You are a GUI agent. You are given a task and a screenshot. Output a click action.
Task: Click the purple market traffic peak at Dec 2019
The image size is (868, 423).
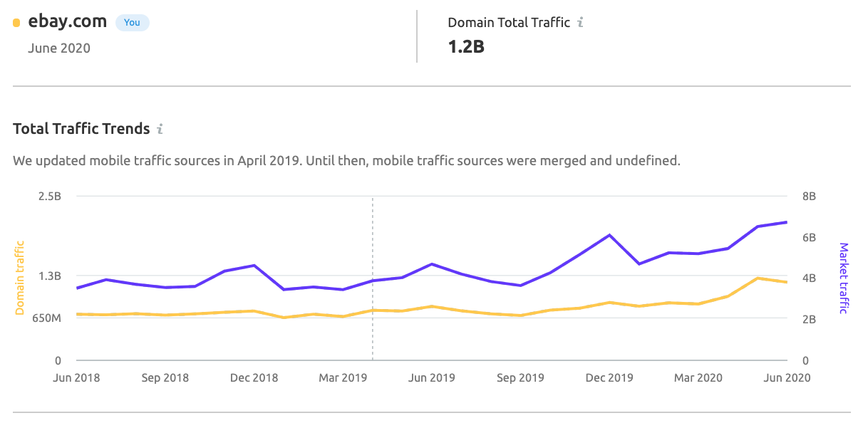(x=609, y=235)
